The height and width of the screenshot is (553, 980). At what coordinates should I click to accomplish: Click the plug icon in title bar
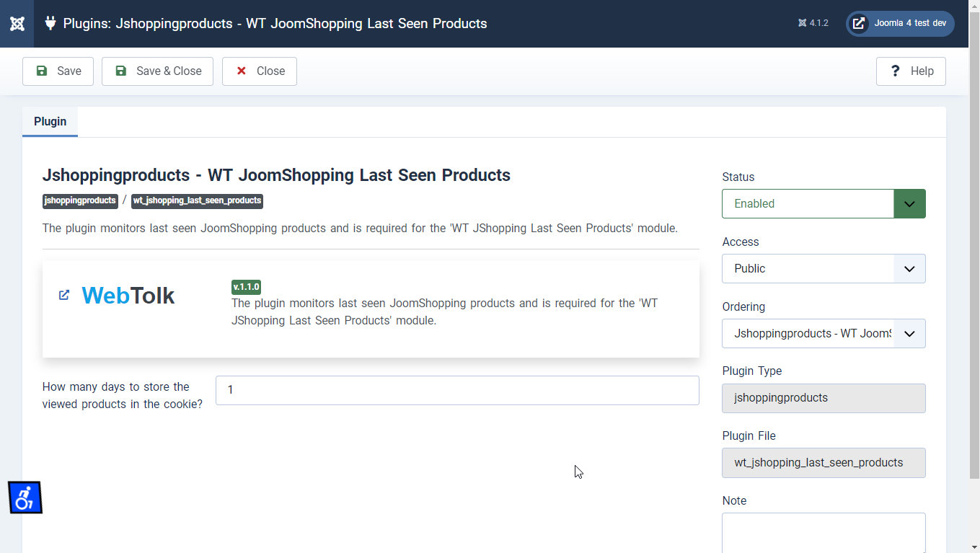[x=50, y=23]
